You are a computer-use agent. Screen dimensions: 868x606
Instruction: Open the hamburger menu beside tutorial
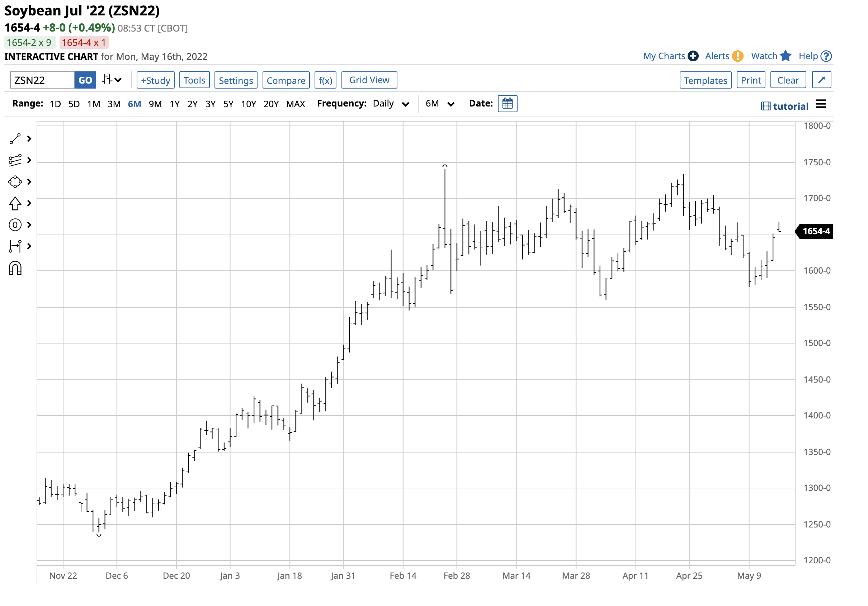[821, 104]
